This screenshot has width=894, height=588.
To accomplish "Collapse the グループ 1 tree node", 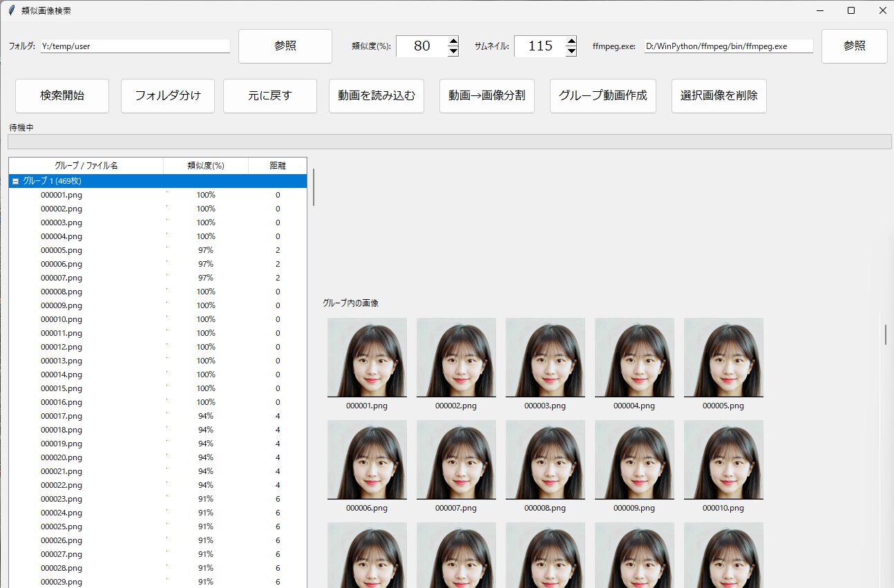I will [15, 181].
